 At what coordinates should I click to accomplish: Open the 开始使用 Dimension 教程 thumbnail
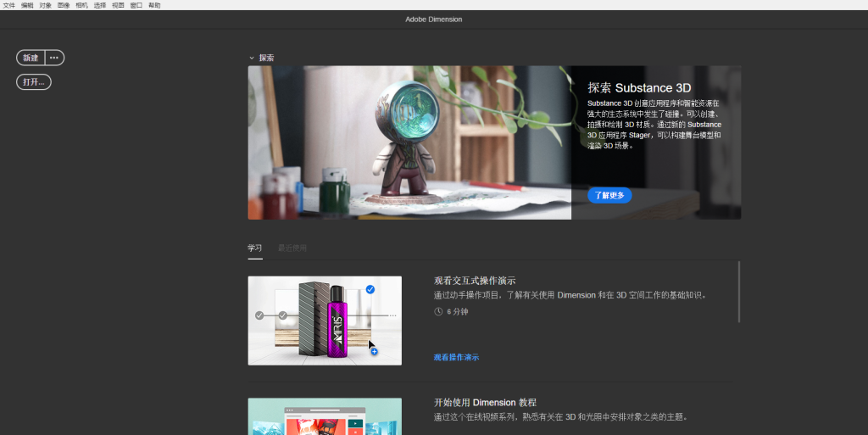point(325,416)
